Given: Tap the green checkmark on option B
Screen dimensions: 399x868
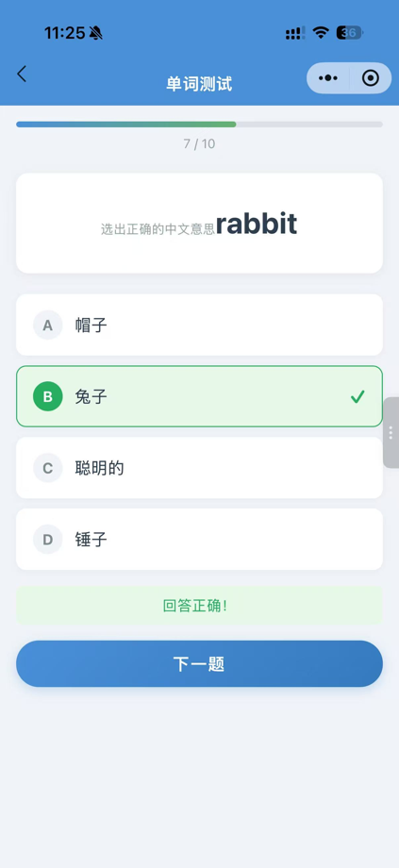Looking at the screenshot, I should point(357,396).
